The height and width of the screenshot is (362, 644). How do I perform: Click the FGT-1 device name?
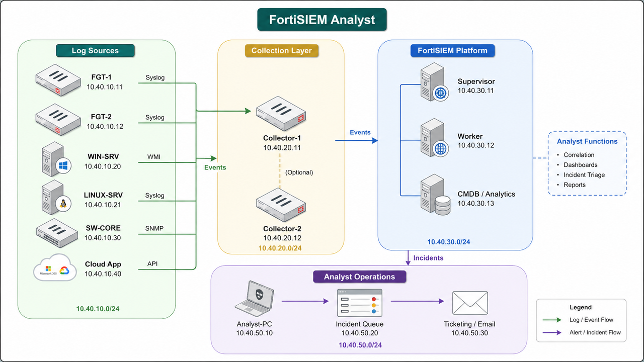point(102,77)
